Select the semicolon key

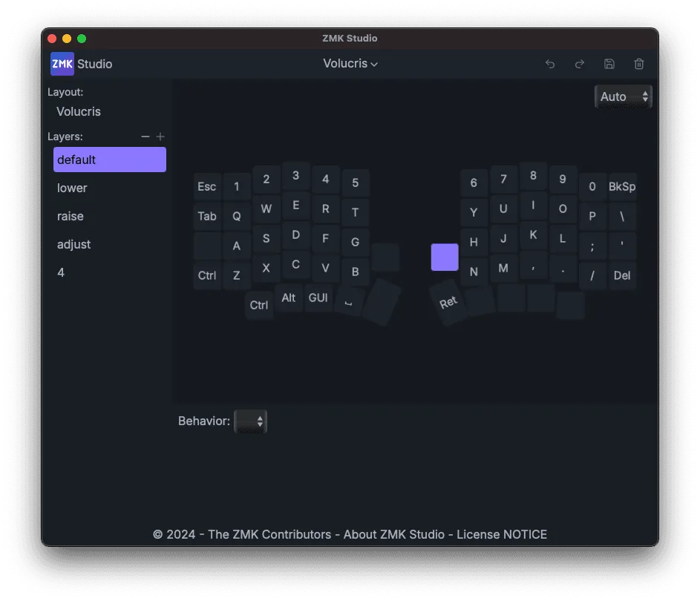pos(592,246)
